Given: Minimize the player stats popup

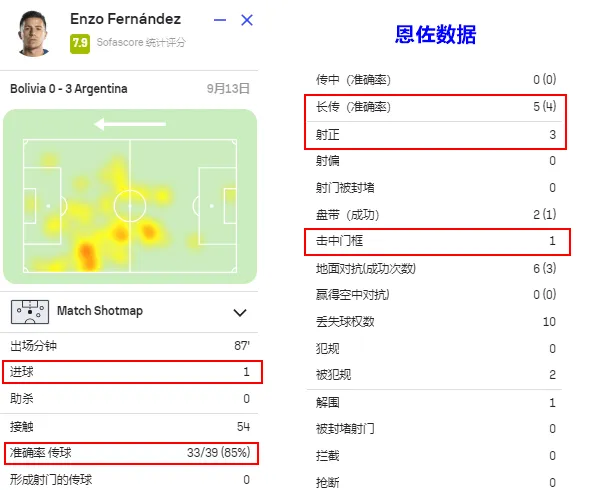Looking at the screenshot, I should [220, 20].
